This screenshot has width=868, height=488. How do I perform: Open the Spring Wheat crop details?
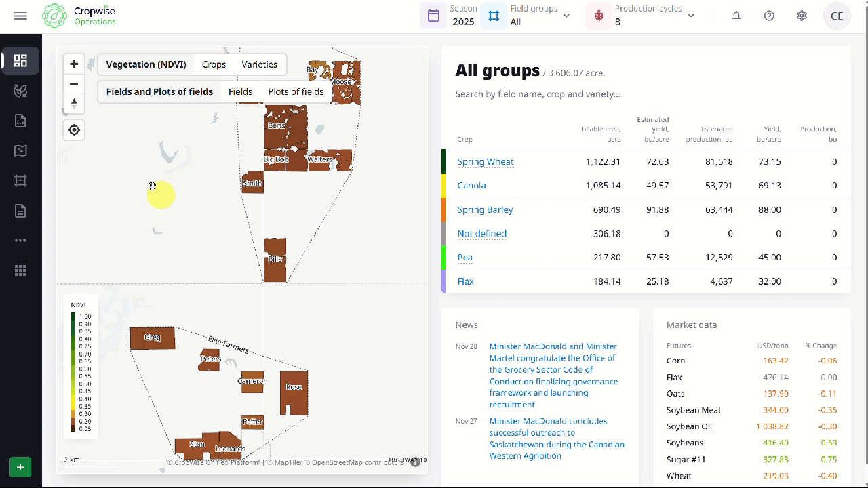[486, 161]
